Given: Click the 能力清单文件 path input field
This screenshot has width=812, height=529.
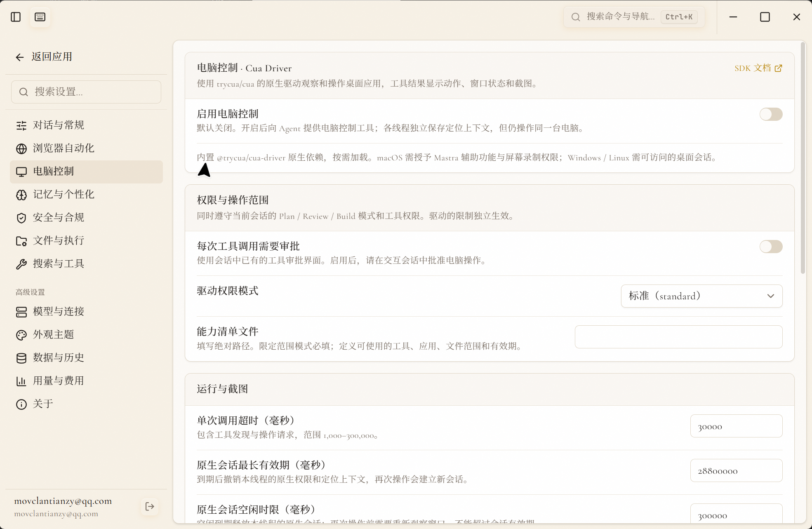Looking at the screenshot, I should click(678, 337).
